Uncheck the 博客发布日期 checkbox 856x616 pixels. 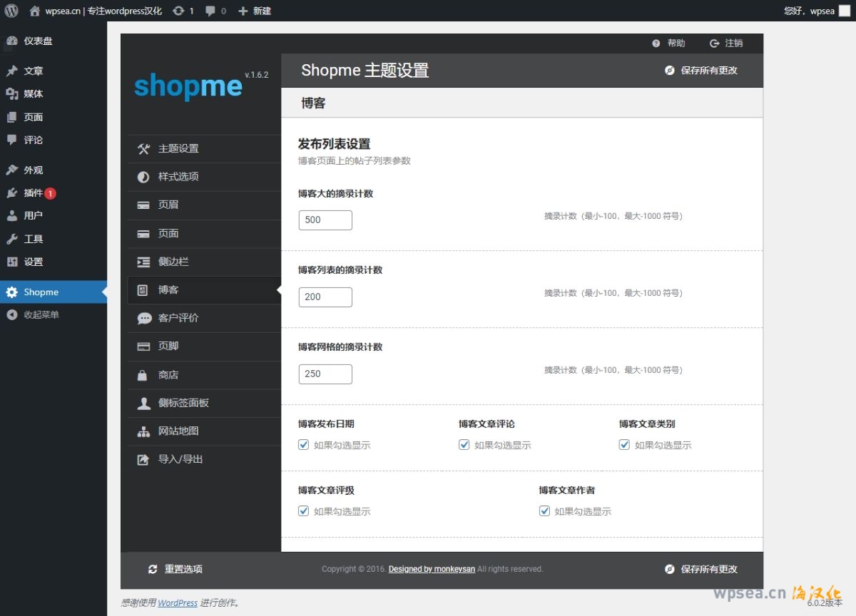pos(304,445)
